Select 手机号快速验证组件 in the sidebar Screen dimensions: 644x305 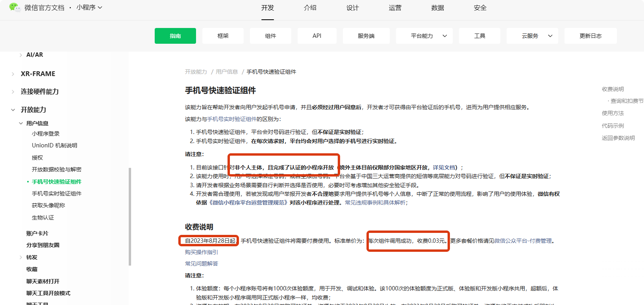[57, 182]
